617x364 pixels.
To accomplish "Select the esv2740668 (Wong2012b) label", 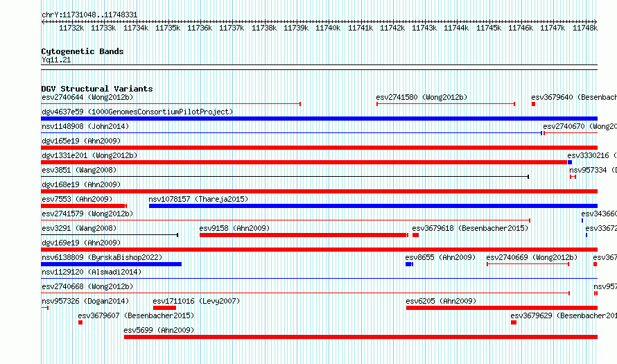I will click(87, 286).
